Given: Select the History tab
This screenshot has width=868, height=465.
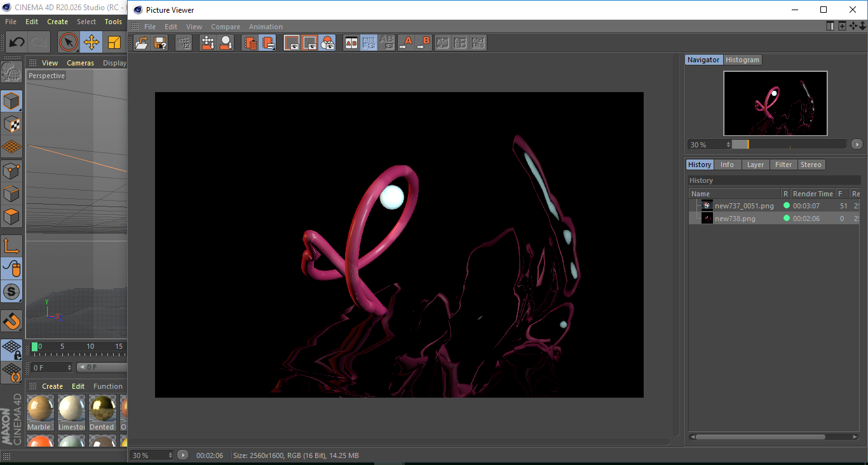Looking at the screenshot, I should pyautogui.click(x=700, y=165).
